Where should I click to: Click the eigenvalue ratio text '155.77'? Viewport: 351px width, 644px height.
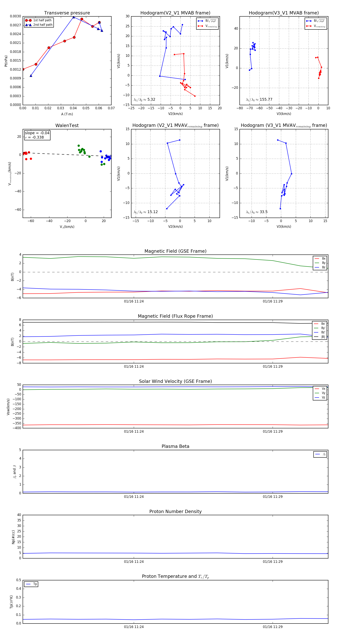click(x=266, y=100)
